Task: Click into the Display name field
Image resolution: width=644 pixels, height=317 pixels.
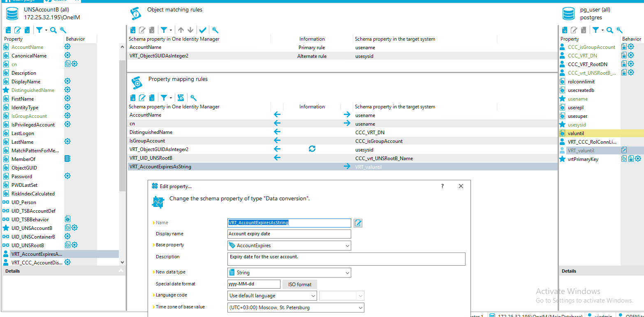Action: [x=289, y=234]
